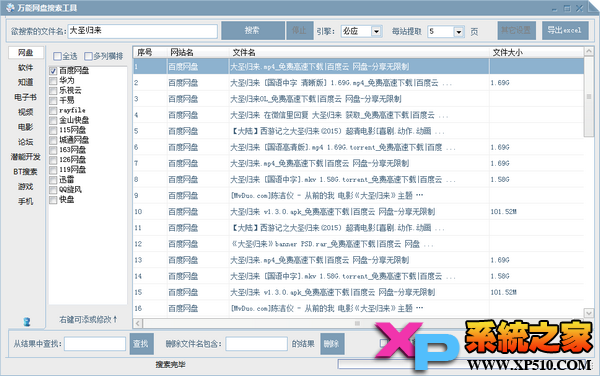The height and width of the screenshot is (376, 600).
Task: Enable the 华为 checkbox
Action: [53, 81]
